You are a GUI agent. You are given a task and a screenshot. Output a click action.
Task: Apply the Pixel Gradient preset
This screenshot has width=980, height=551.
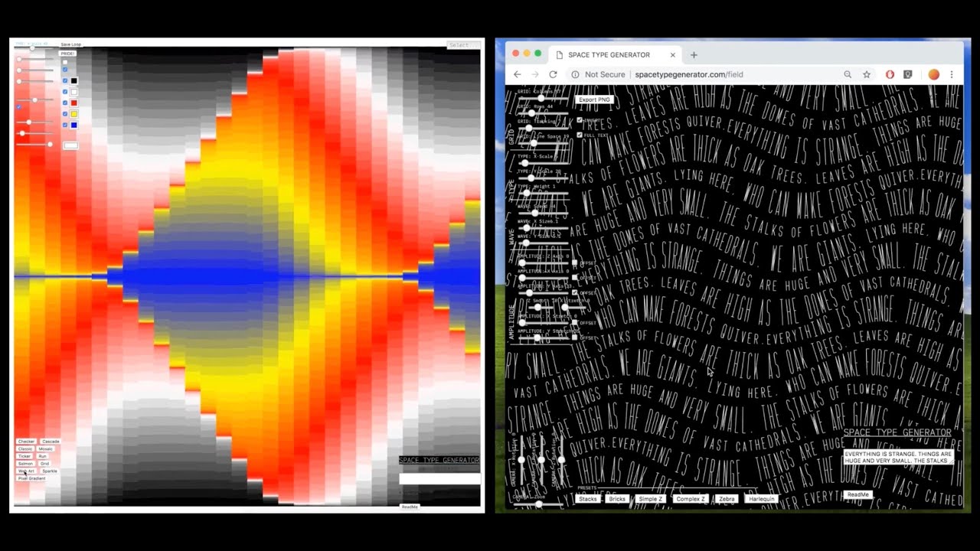click(x=31, y=478)
